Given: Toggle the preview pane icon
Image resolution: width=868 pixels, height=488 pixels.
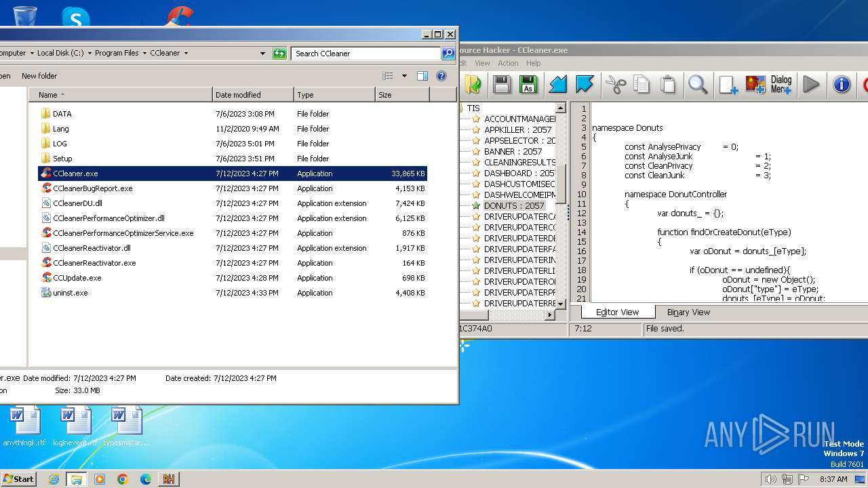Looking at the screenshot, I should coord(422,76).
